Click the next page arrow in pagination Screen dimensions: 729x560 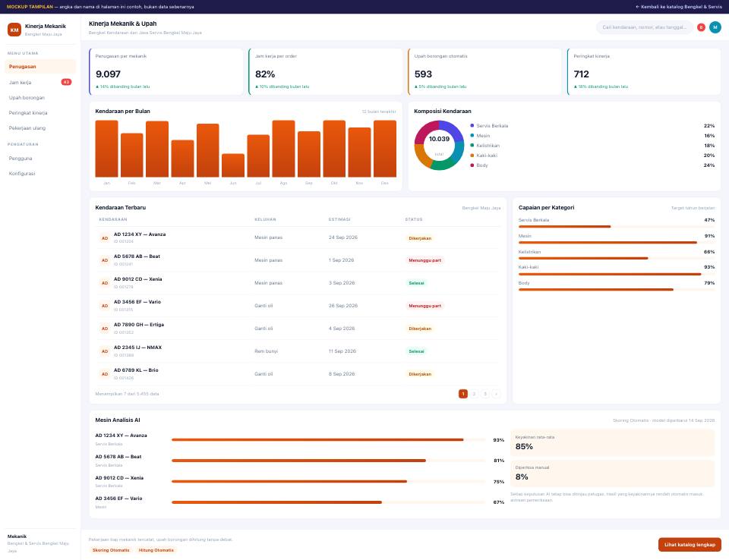click(x=496, y=394)
